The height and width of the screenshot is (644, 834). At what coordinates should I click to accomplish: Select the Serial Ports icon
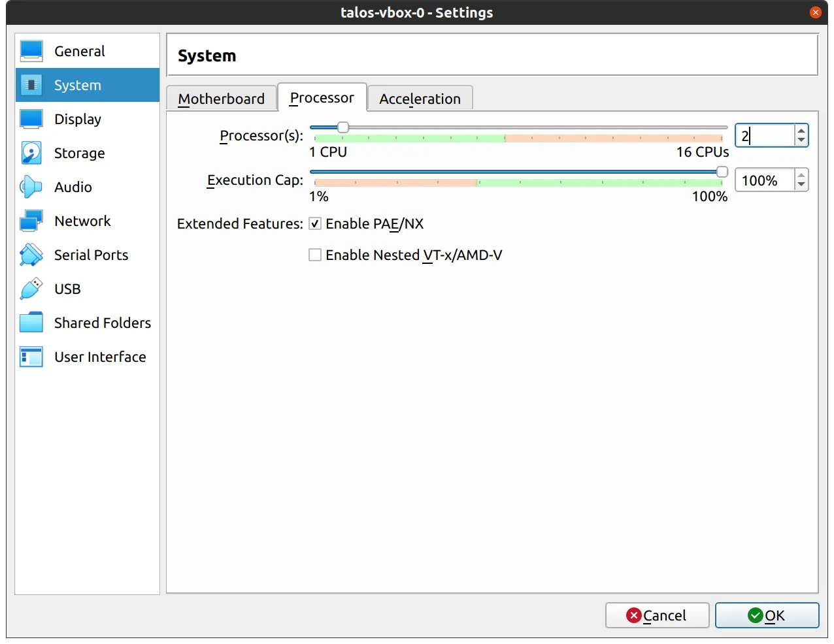(x=31, y=255)
